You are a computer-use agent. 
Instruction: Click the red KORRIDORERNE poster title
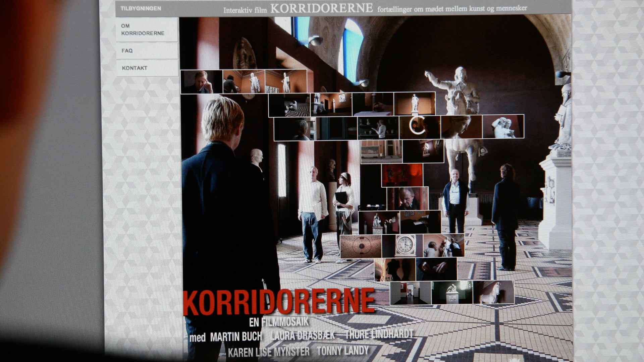(x=278, y=301)
